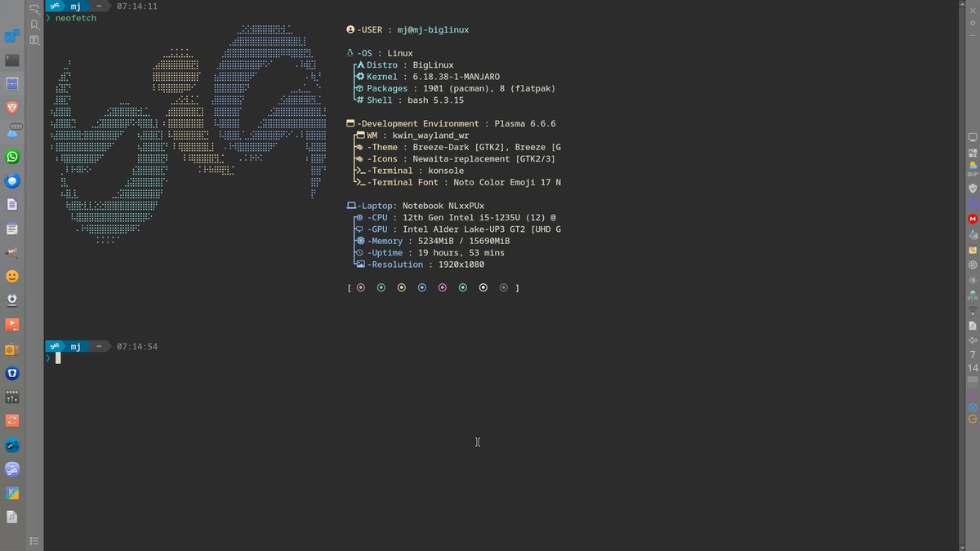This screenshot has height=551, width=980.
Task: Click the red color dot in neofetch palette
Action: pyautogui.click(x=361, y=287)
